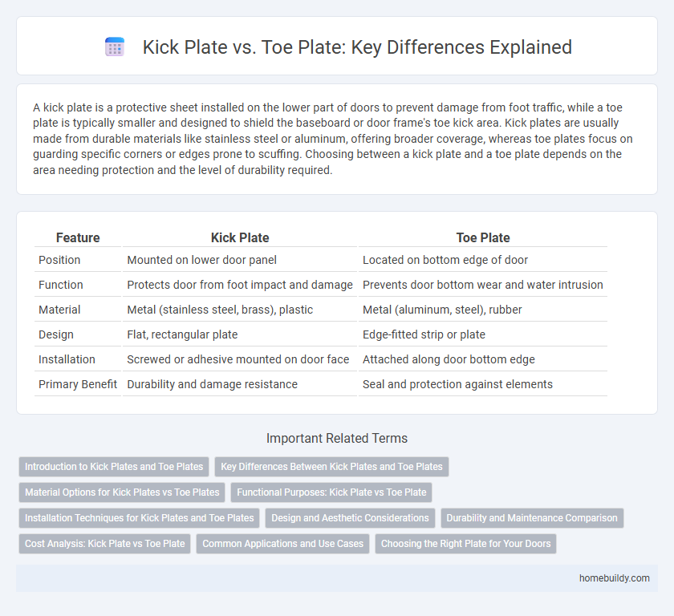This screenshot has width=674, height=616.
Task: Click the 'Material' row label in table
Action: tap(61, 310)
